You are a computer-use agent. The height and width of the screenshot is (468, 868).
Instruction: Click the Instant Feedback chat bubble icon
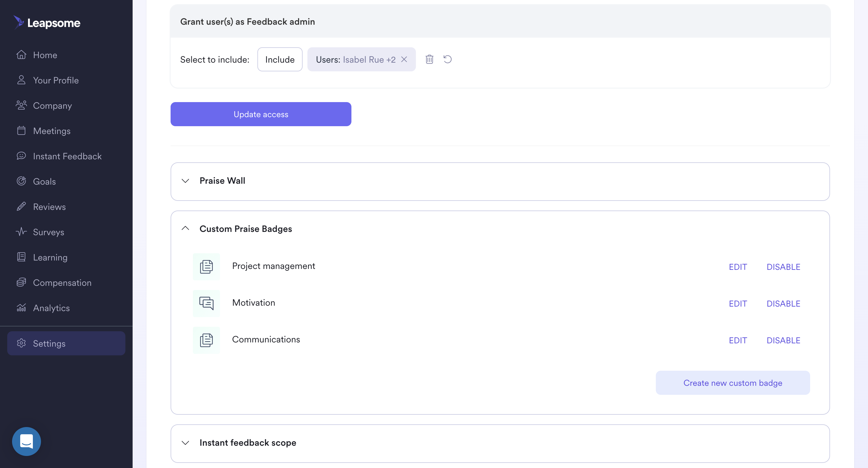(21, 156)
